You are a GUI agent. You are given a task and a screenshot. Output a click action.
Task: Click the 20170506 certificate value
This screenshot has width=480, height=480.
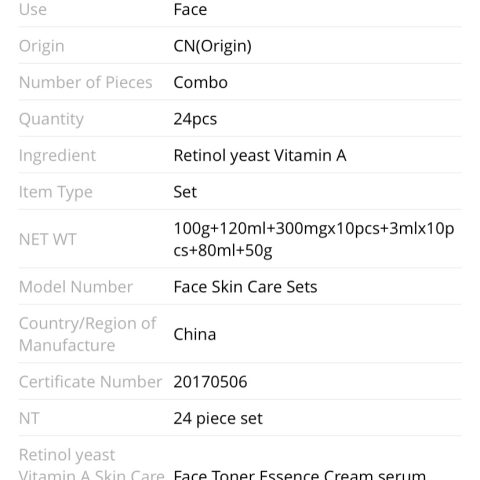click(210, 382)
